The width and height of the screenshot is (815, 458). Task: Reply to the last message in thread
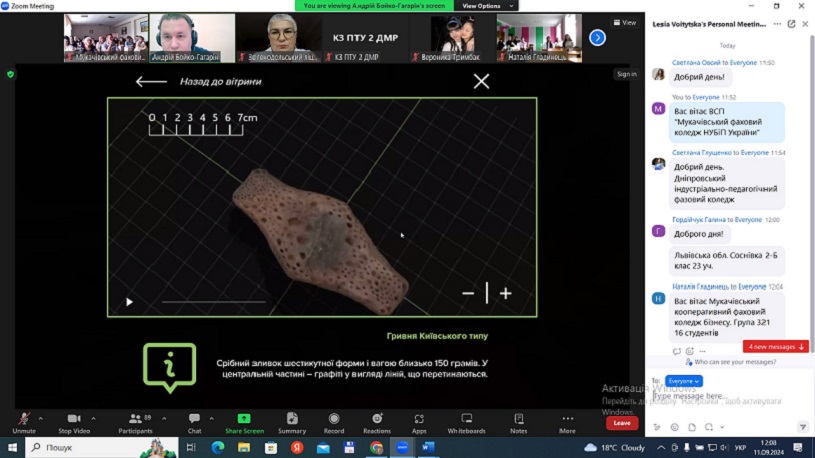click(x=676, y=351)
